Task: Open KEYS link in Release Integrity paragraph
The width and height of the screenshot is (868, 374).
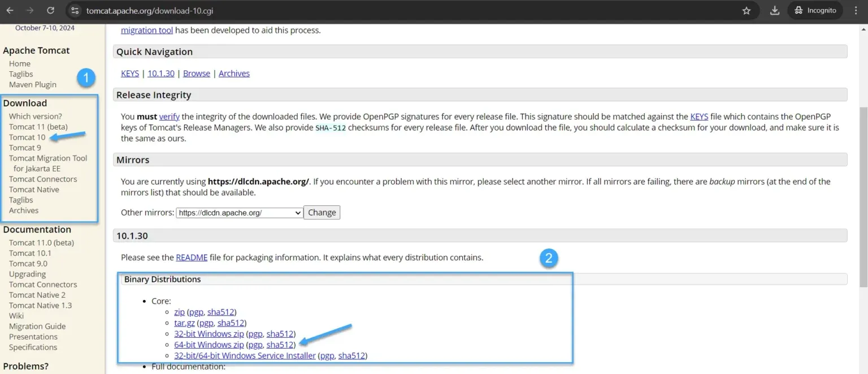Action: (x=699, y=117)
